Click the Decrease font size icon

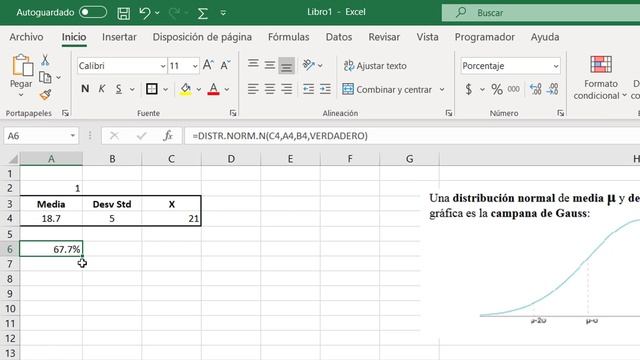pos(225,65)
